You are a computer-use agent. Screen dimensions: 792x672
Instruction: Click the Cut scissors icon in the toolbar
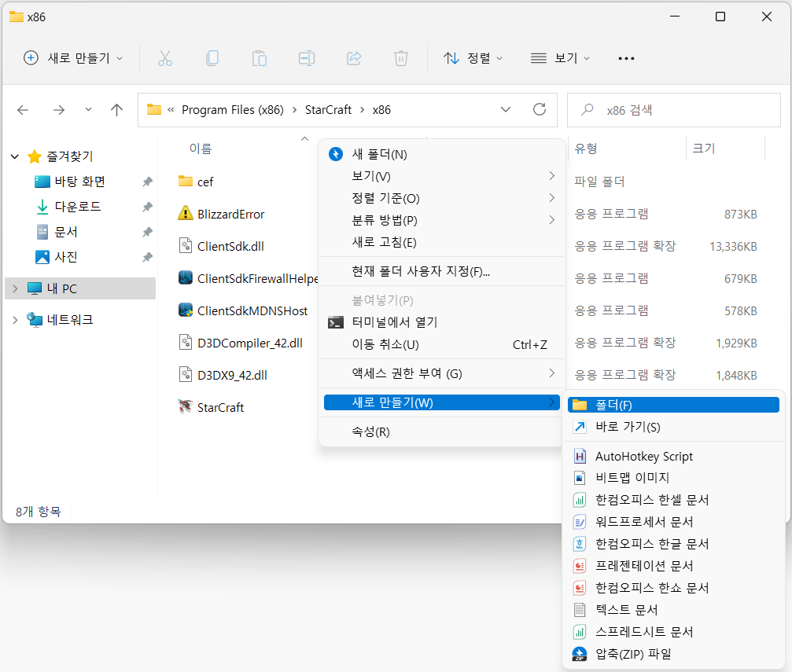click(x=164, y=59)
